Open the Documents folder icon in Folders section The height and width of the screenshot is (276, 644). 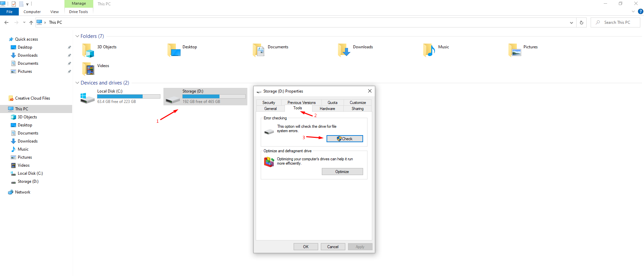pos(259,50)
